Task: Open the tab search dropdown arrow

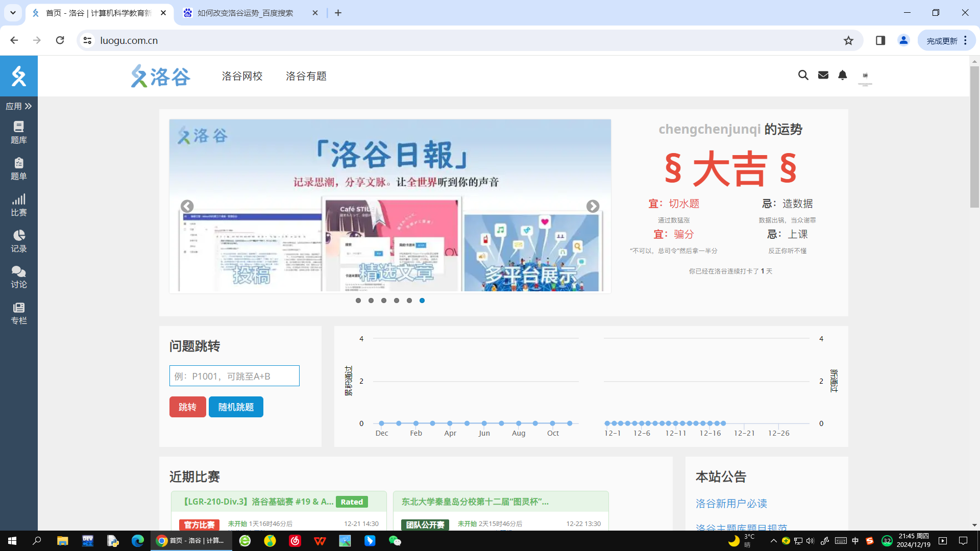Action: point(13,13)
